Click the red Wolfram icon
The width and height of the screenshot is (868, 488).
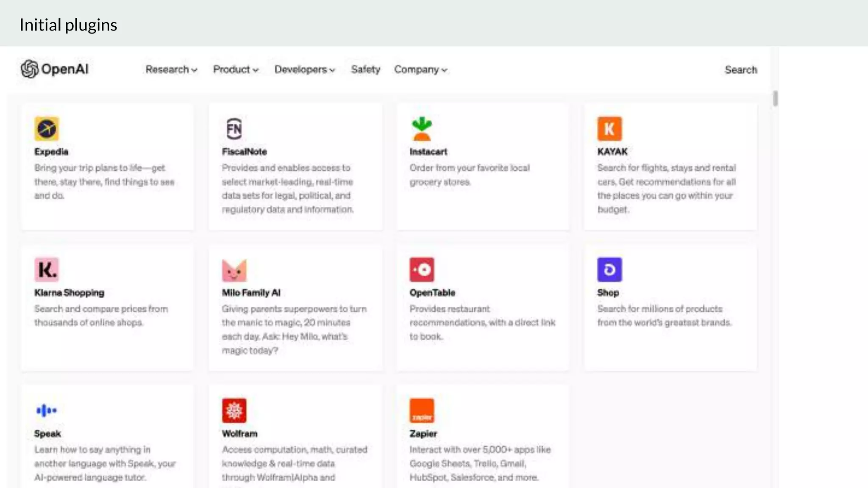tap(234, 410)
